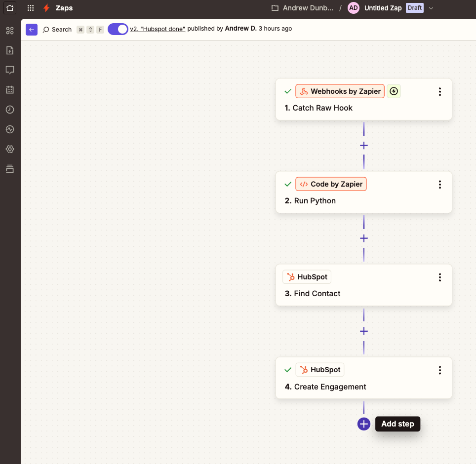The width and height of the screenshot is (476, 464).
Task: Open the v2. "Hubspot done" version link
Action: (157, 29)
